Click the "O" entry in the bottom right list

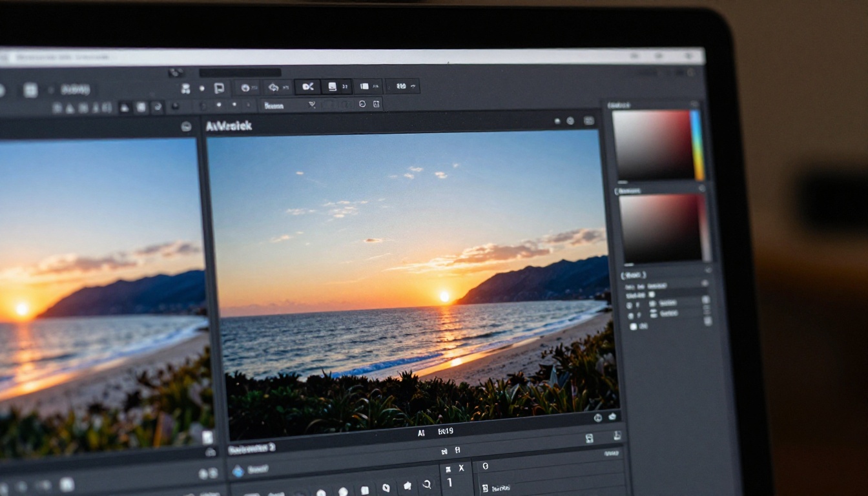(x=485, y=466)
